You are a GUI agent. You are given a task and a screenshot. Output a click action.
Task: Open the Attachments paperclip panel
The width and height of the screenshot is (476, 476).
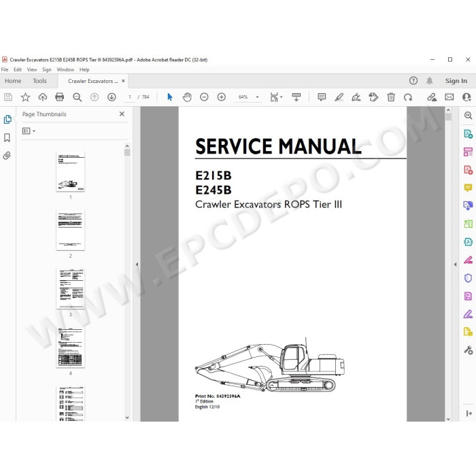pos(7,156)
